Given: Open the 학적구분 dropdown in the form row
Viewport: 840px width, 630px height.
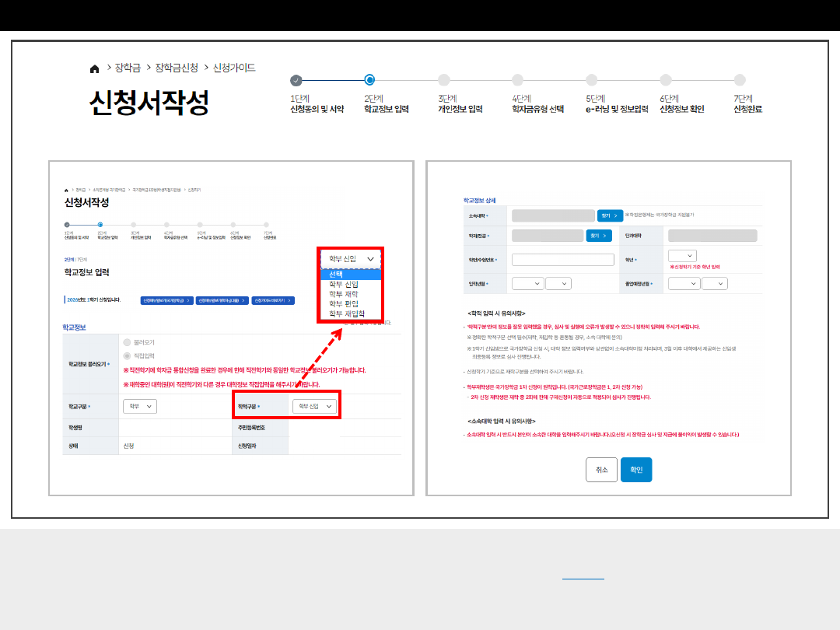Looking at the screenshot, I should pos(315,406).
